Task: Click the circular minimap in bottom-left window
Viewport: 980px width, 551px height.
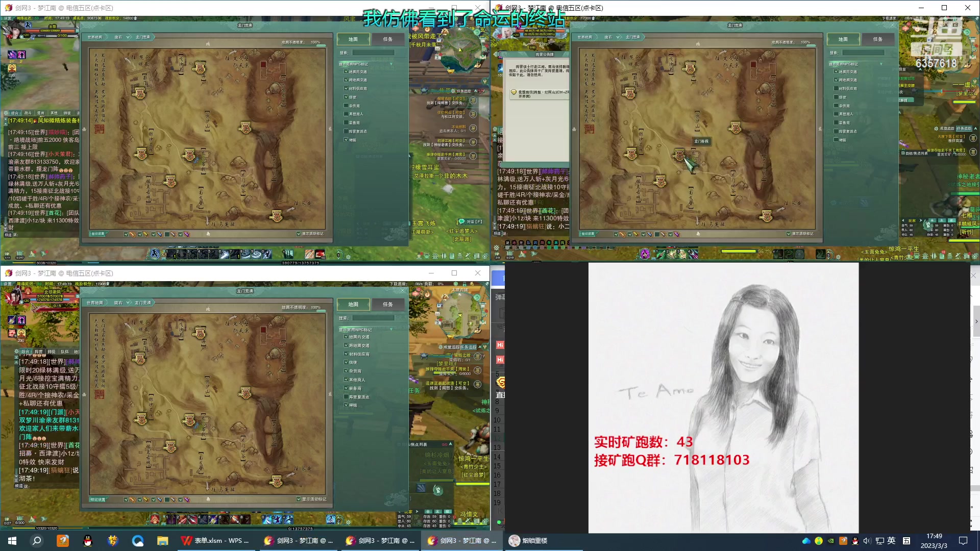Action: click(x=461, y=315)
